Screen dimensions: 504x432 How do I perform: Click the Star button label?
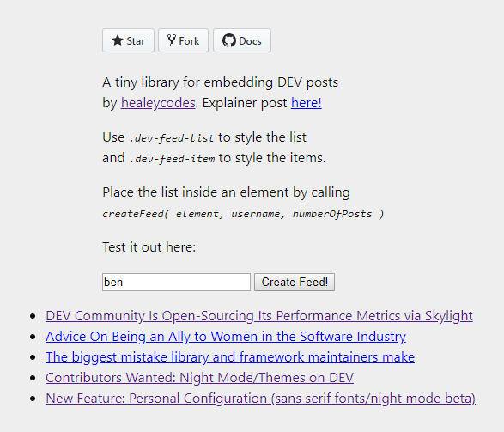pos(136,41)
